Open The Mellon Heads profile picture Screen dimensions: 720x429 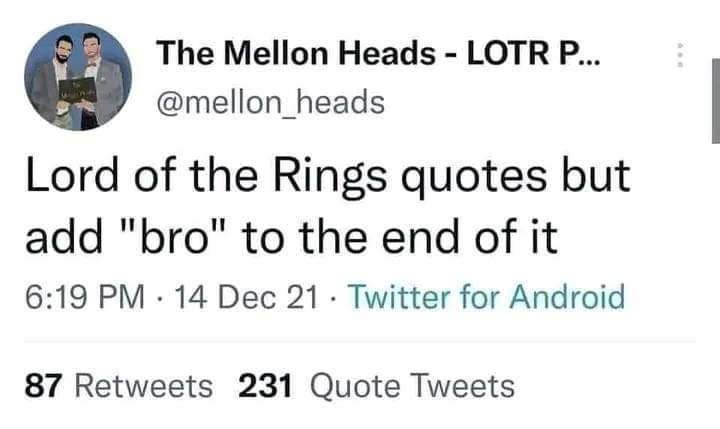point(78,77)
